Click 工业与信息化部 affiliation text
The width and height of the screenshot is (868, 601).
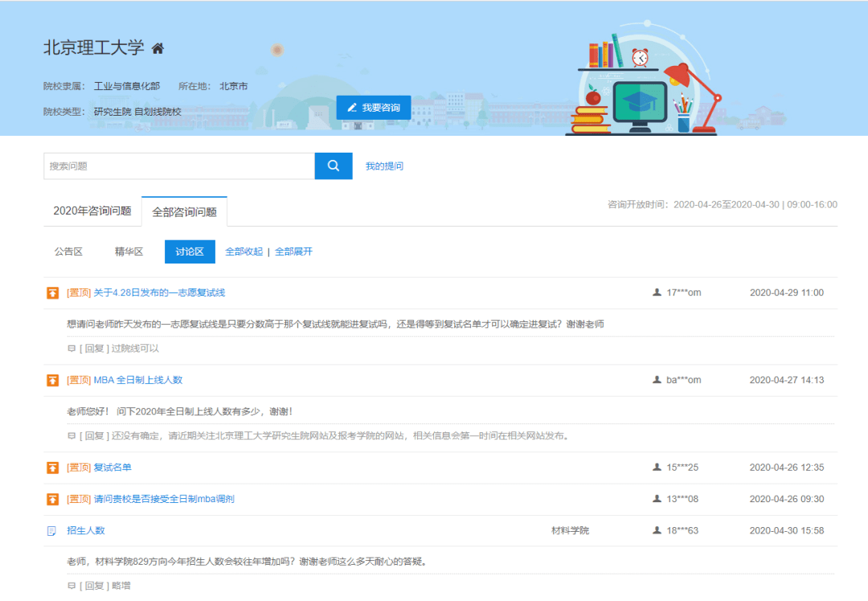point(127,86)
